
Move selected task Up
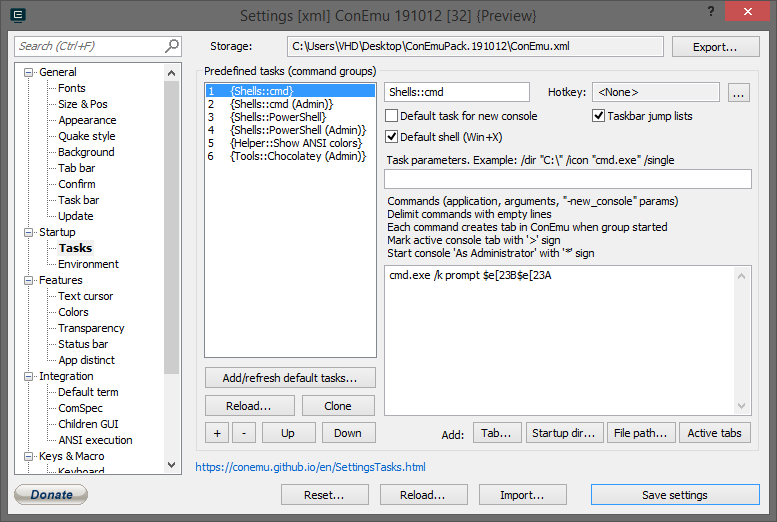click(288, 433)
